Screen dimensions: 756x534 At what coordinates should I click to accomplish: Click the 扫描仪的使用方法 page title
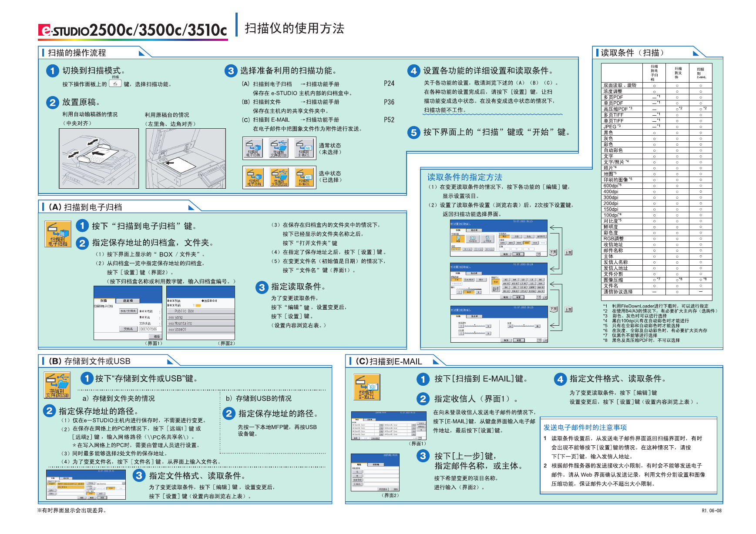click(x=294, y=28)
